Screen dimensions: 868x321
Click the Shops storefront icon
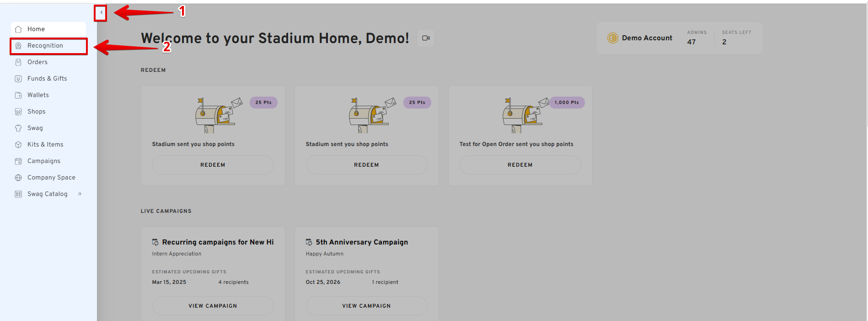(x=18, y=112)
